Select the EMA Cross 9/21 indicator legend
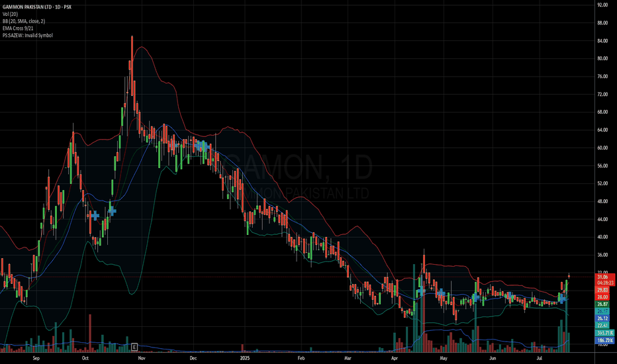The height and width of the screenshot is (364, 617). (18, 28)
